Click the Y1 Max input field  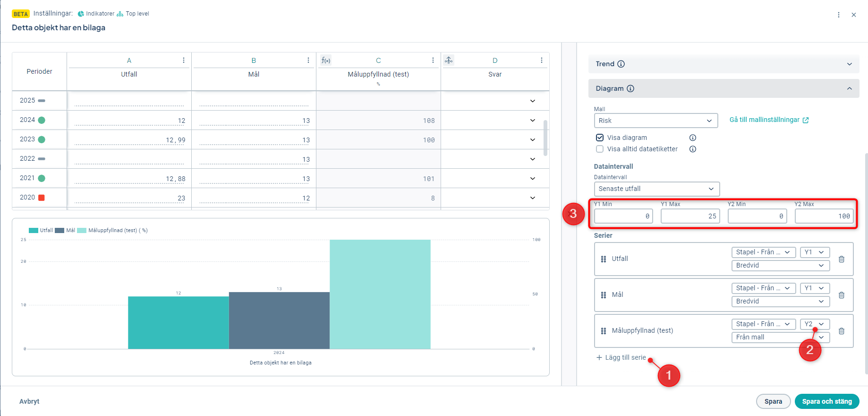click(x=690, y=216)
